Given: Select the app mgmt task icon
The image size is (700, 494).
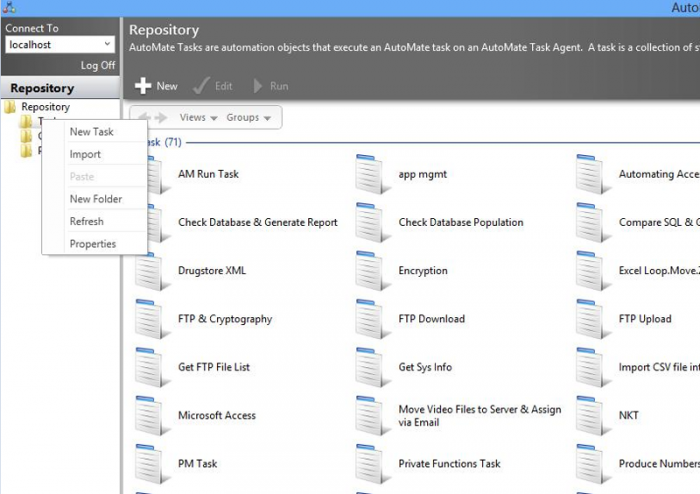Looking at the screenshot, I should click(371, 175).
